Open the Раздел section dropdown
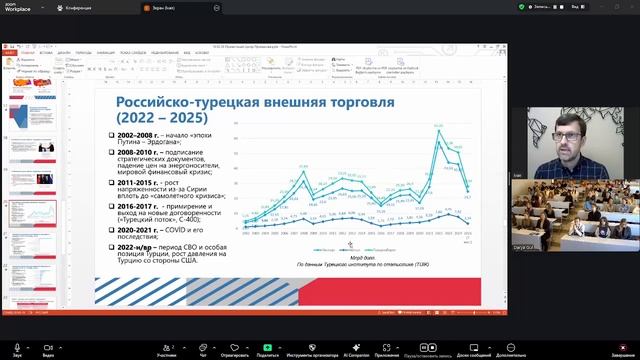The width and height of the screenshot is (640, 360). pos(75,71)
